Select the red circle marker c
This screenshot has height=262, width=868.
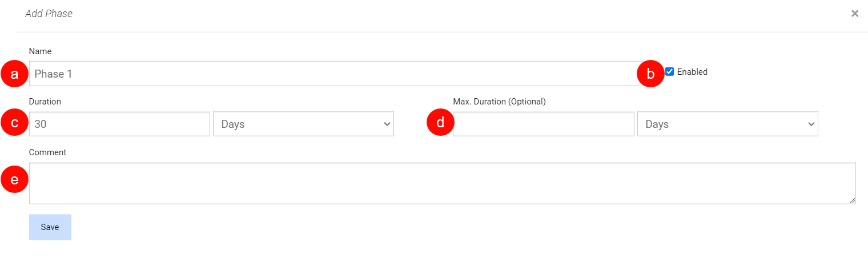[x=15, y=123]
